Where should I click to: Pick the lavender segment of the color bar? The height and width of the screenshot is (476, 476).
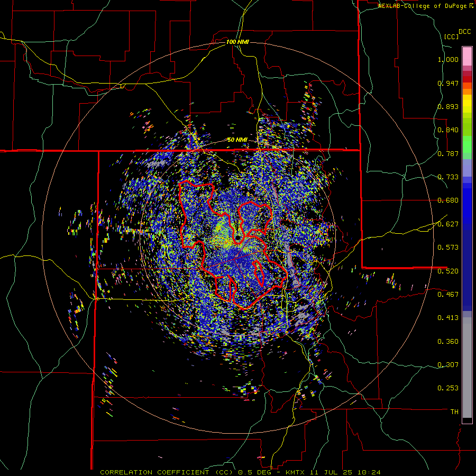(x=467, y=168)
